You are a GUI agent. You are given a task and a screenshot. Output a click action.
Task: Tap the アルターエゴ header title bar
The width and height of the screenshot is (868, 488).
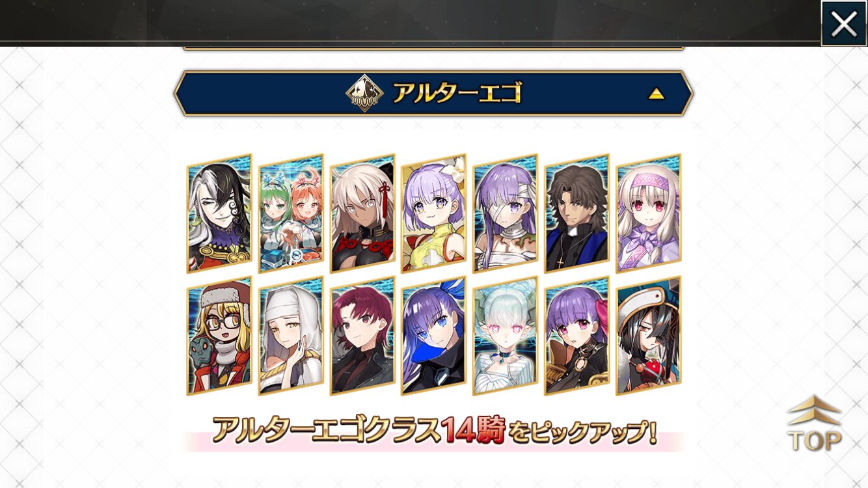(433, 94)
